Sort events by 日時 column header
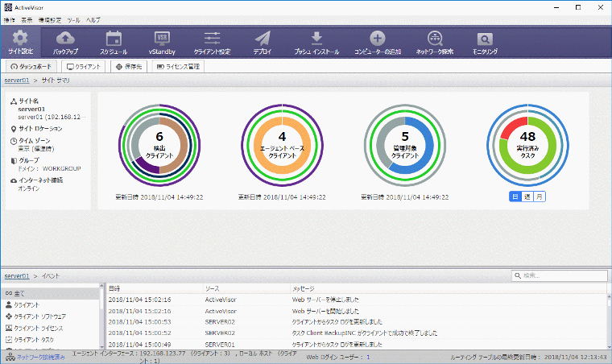 (x=154, y=288)
